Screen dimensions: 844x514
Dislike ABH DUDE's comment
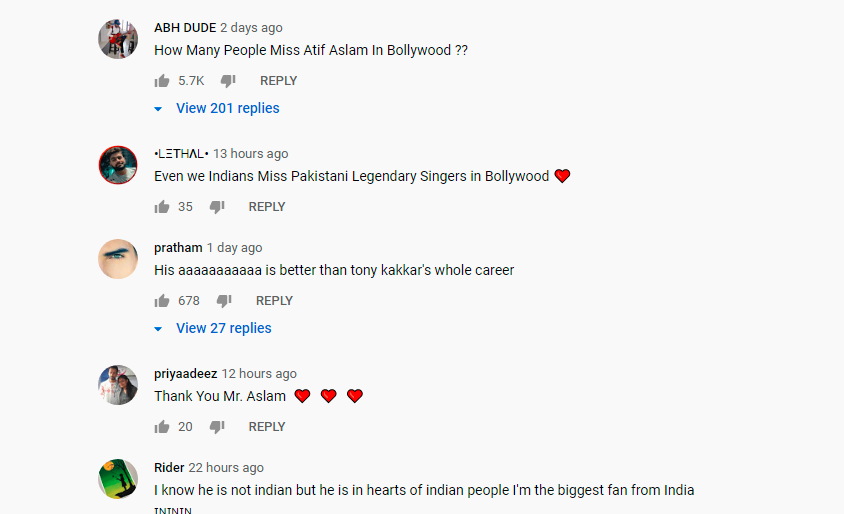click(228, 81)
